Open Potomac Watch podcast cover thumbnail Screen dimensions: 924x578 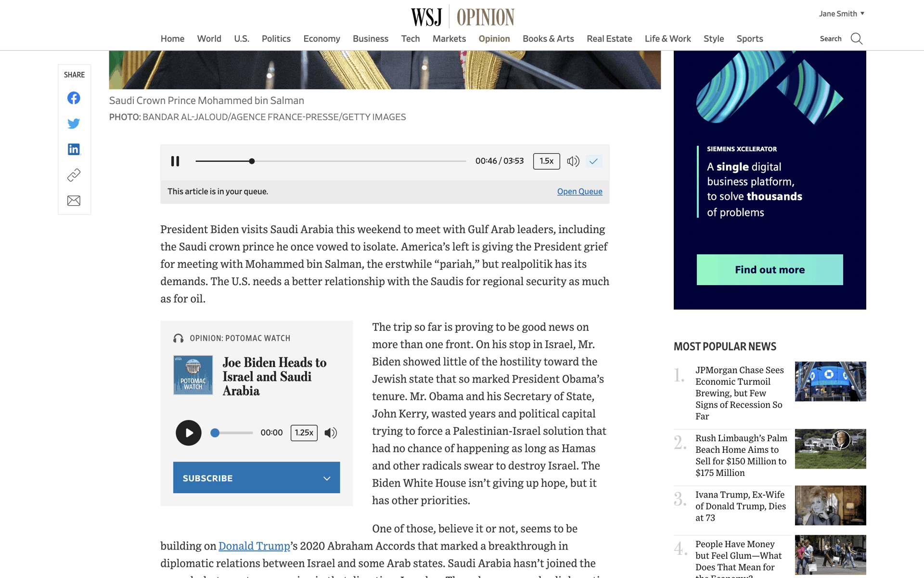(x=193, y=375)
